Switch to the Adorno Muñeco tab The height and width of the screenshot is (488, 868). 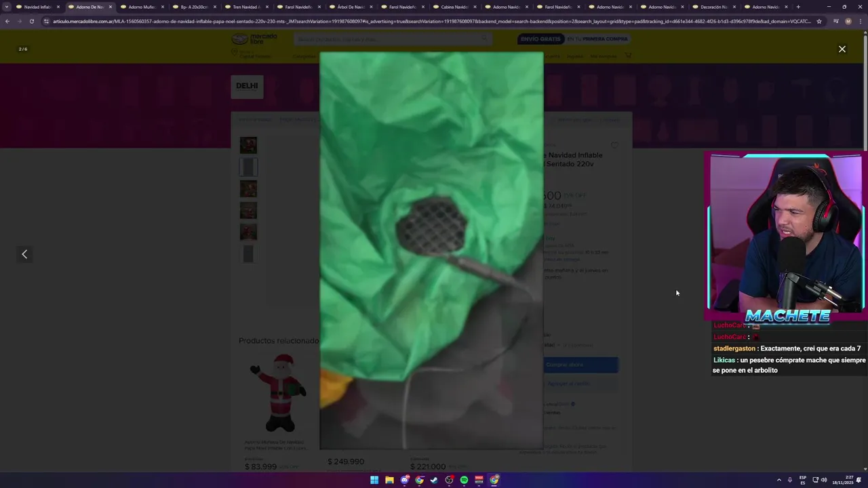[x=142, y=7]
